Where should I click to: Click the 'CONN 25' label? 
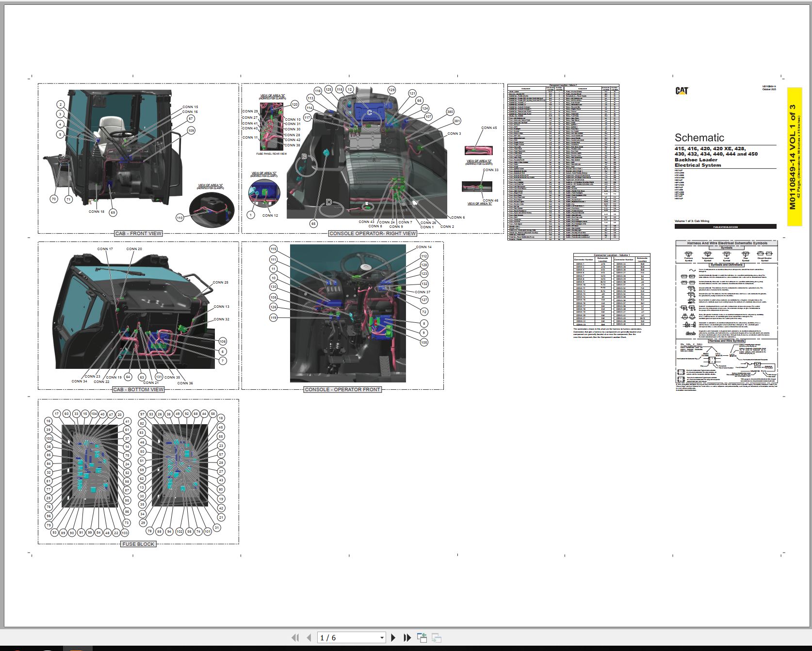220,282
